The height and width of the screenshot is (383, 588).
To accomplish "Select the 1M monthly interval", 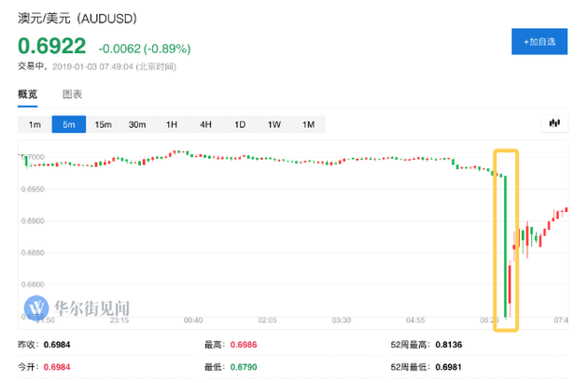I will pos(307,124).
